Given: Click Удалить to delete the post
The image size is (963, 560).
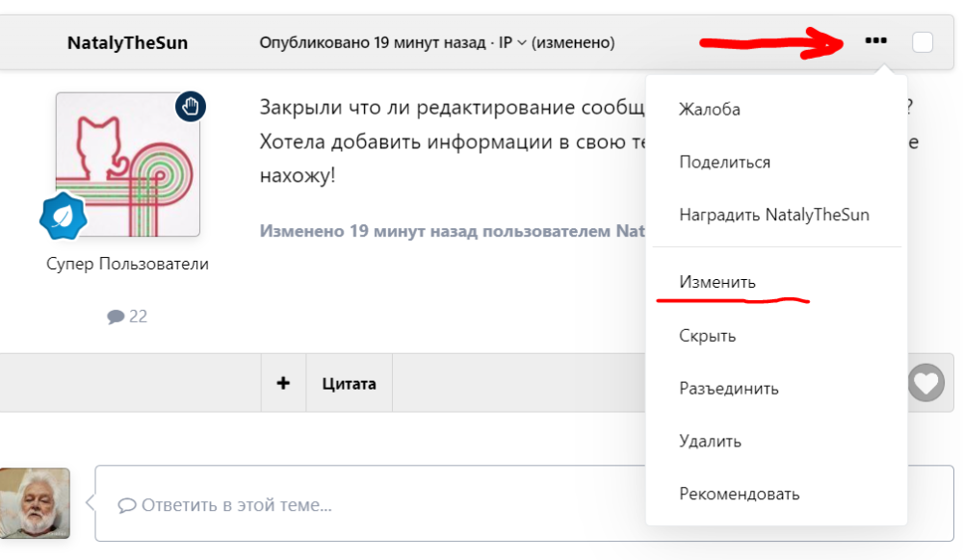Looking at the screenshot, I should (710, 442).
